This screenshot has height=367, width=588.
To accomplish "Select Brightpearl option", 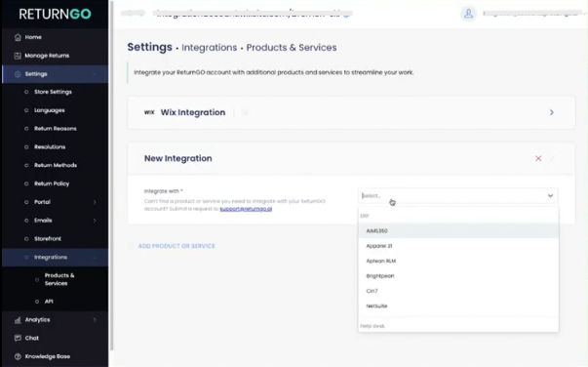I will coord(458,276).
